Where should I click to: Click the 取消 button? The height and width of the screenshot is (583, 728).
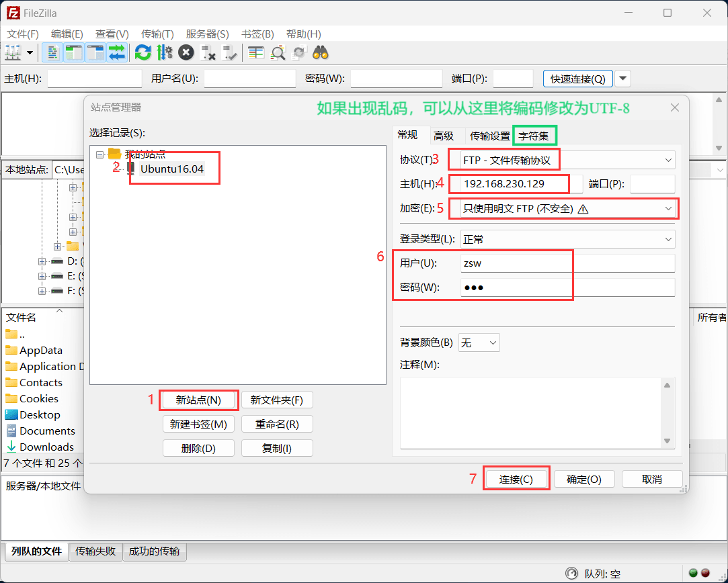(652, 479)
